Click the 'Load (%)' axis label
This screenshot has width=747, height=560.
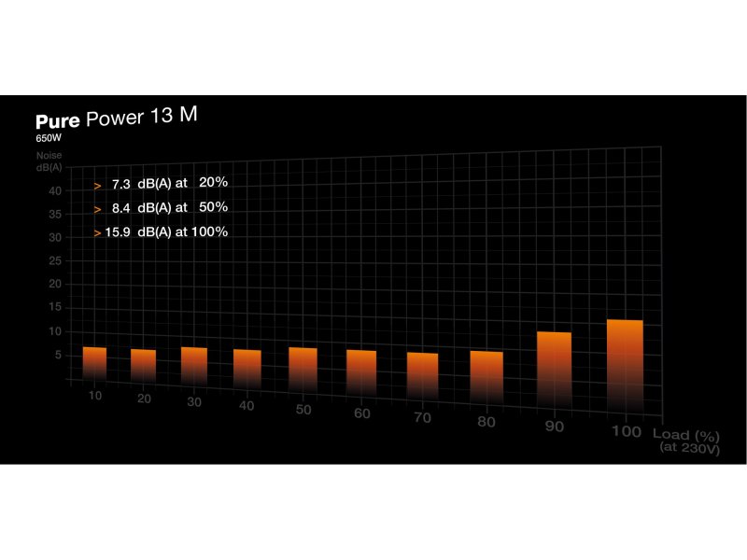(686, 435)
